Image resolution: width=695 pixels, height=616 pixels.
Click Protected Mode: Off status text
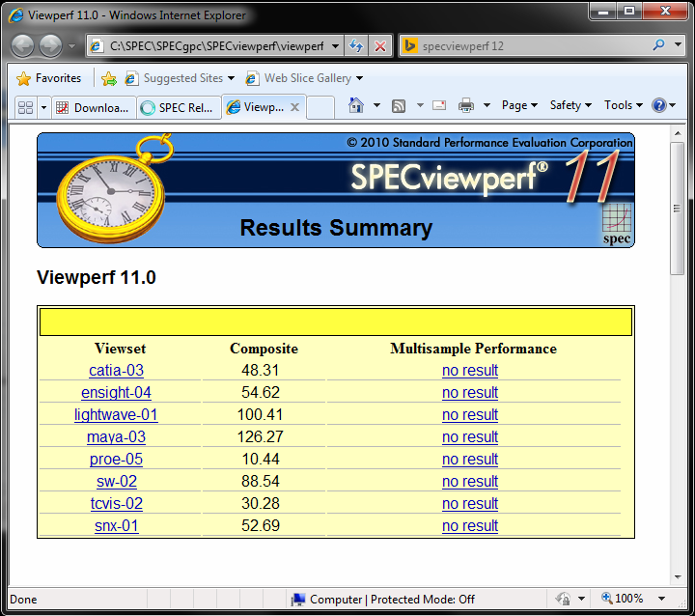pos(423,600)
